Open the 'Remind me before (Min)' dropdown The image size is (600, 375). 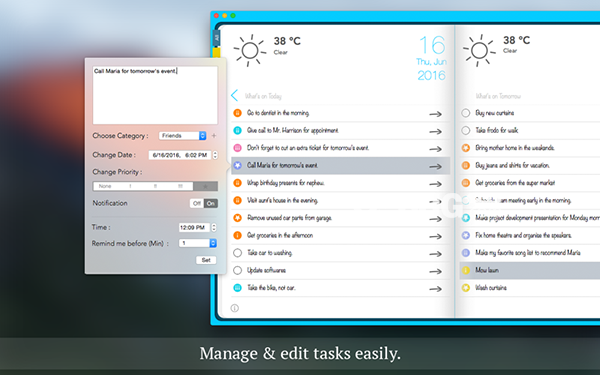pos(198,243)
